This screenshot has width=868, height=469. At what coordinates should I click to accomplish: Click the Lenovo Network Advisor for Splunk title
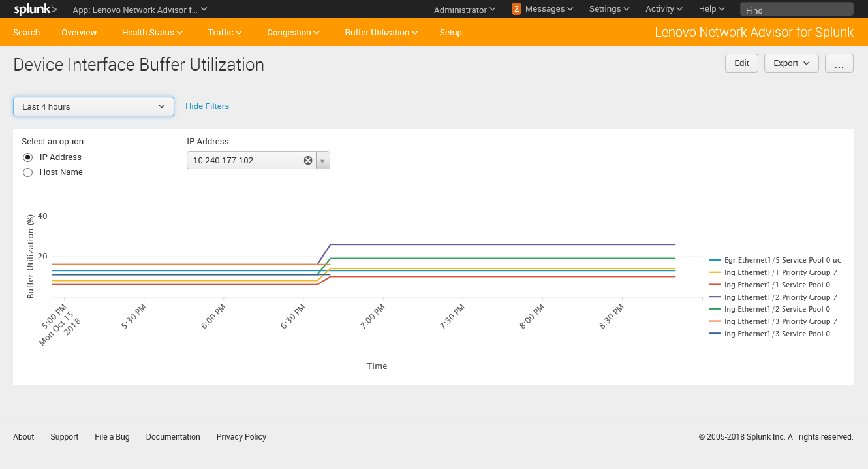click(x=754, y=32)
